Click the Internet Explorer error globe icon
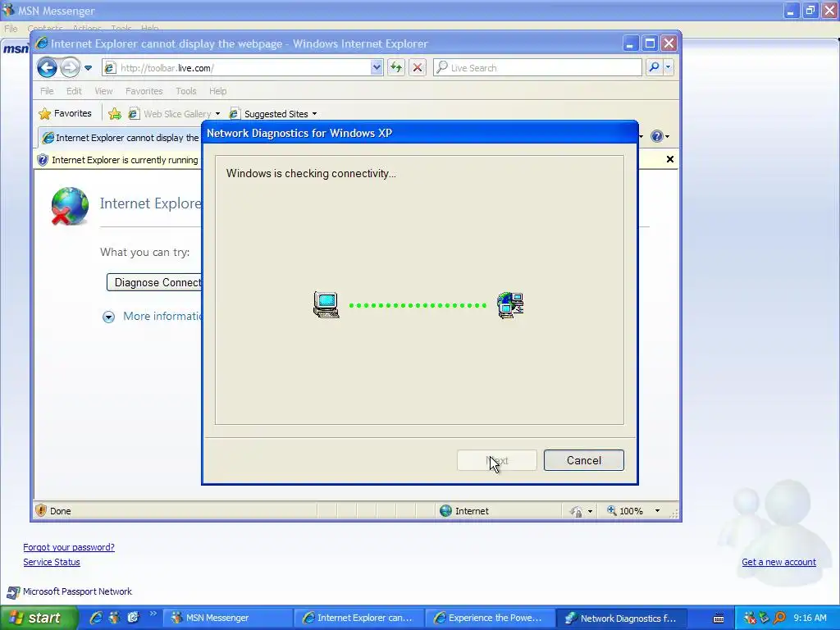Screen dimensions: 840x630 click(x=70, y=206)
